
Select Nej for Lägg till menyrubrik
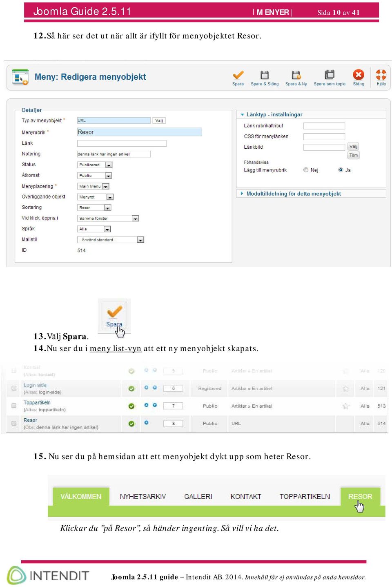pyautogui.click(x=306, y=170)
